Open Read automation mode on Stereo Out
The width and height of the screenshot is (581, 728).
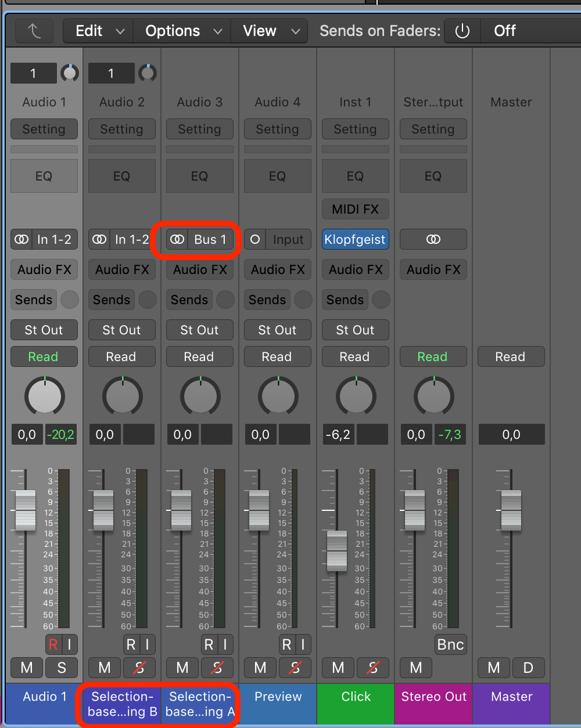[433, 356]
